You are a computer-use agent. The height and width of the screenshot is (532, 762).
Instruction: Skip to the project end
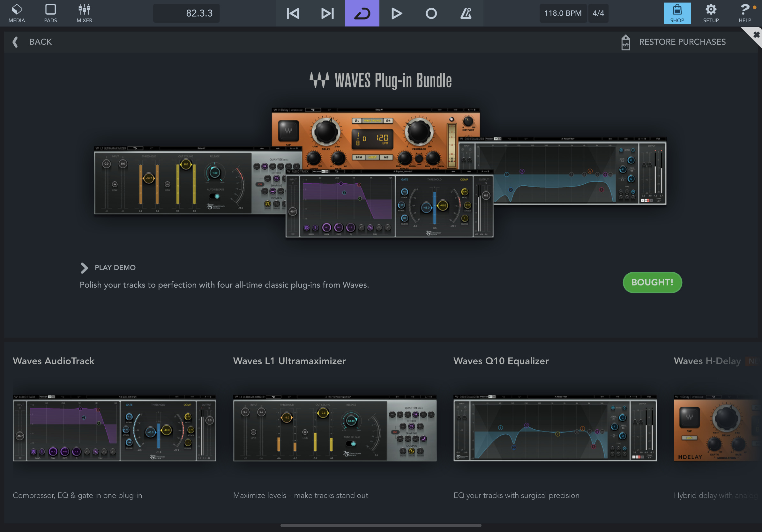pyautogui.click(x=327, y=13)
